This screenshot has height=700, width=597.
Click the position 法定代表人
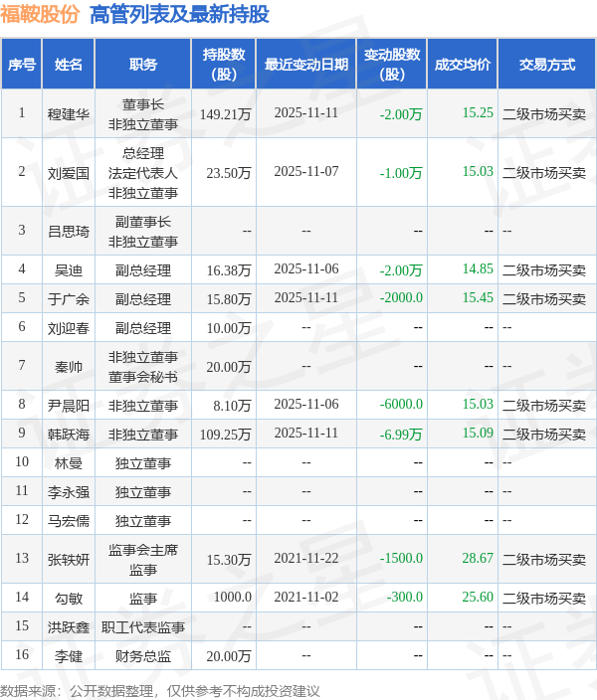(143, 173)
